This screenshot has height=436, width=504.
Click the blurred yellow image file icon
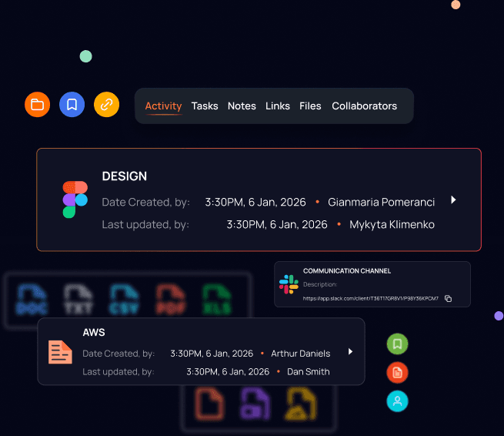[301, 404]
